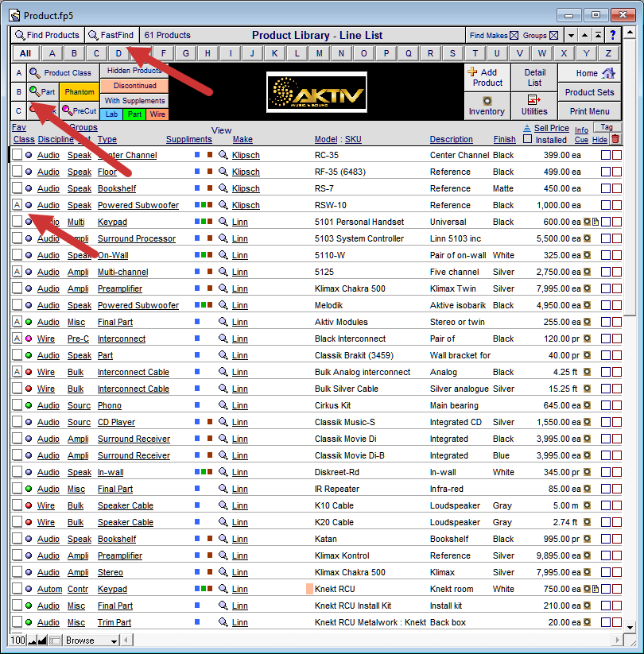Jump to top of list arrow
The image size is (644, 654).
tap(598, 36)
